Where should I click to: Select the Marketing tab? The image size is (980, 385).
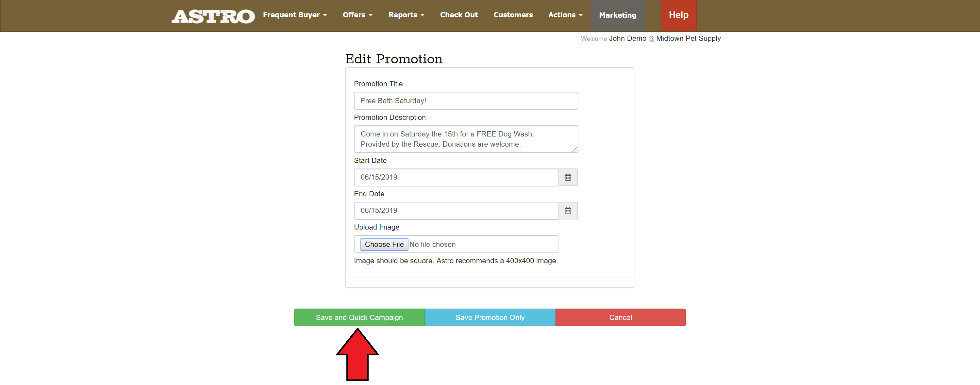[617, 15]
